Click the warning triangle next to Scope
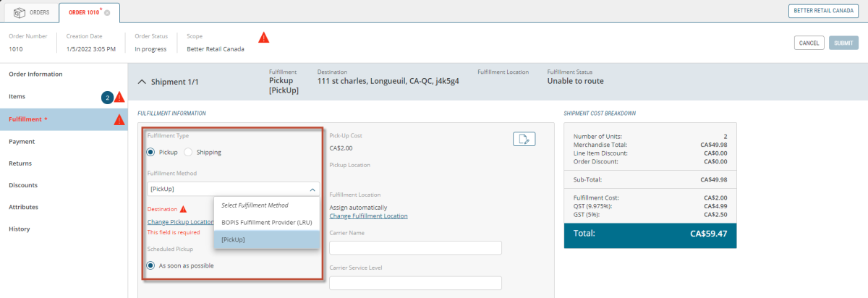Screen dimensions: 868x298 tap(264, 38)
